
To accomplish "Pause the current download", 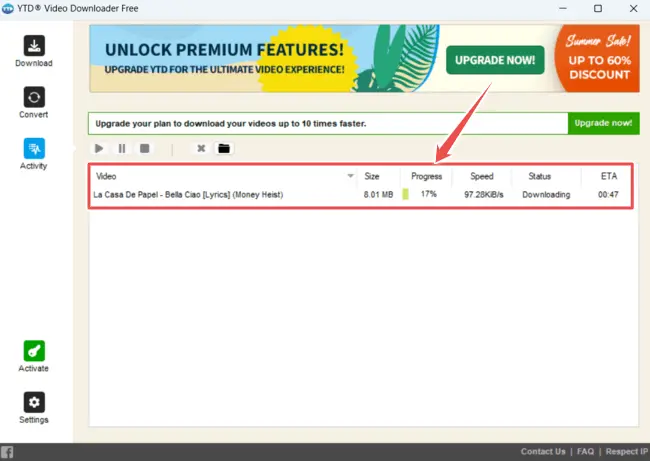I will click(x=122, y=148).
